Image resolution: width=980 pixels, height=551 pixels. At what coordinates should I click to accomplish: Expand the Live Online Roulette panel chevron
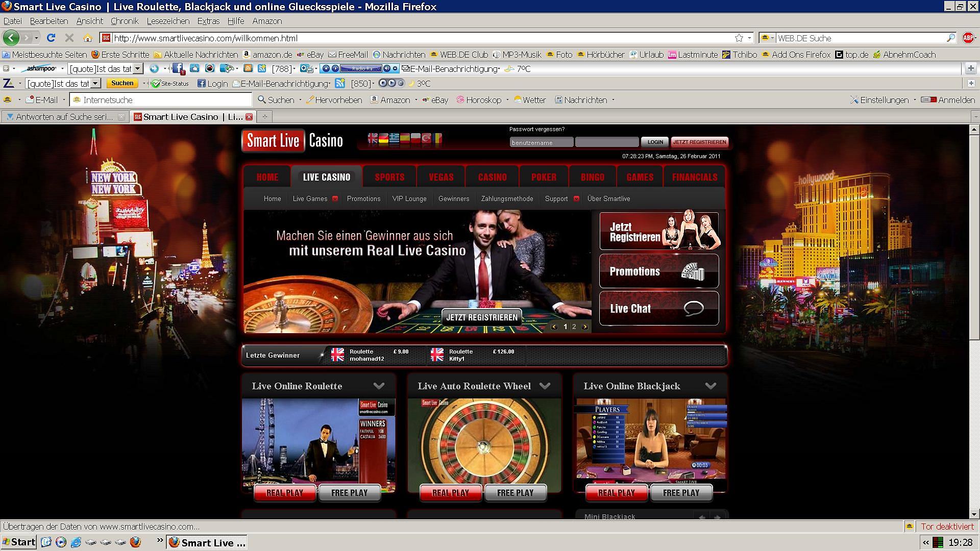(x=379, y=386)
